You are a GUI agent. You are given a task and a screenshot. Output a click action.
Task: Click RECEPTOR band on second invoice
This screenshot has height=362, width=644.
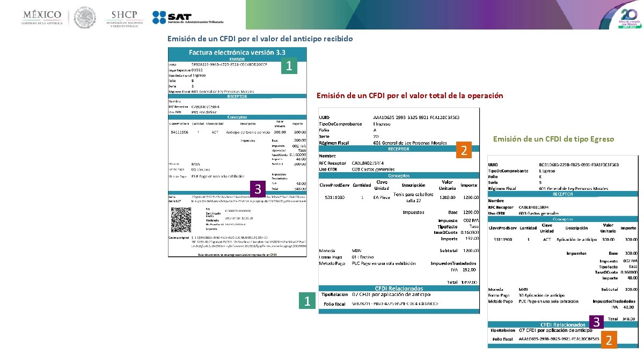point(399,149)
